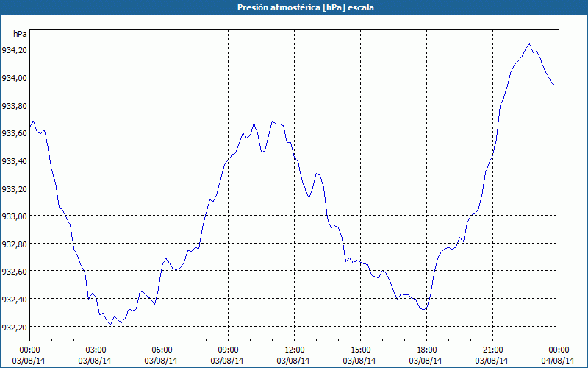
Task: Click the 15:00 time axis label
Action: tap(360, 350)
